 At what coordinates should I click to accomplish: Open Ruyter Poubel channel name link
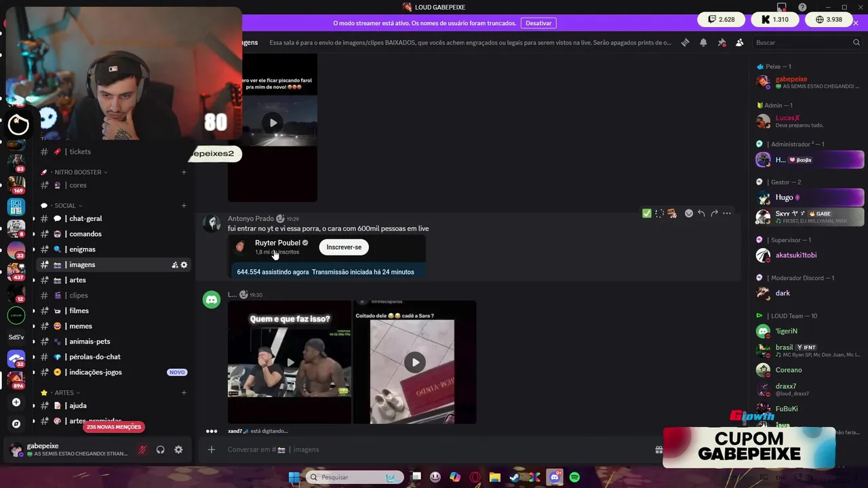click(x=277, y=243)
